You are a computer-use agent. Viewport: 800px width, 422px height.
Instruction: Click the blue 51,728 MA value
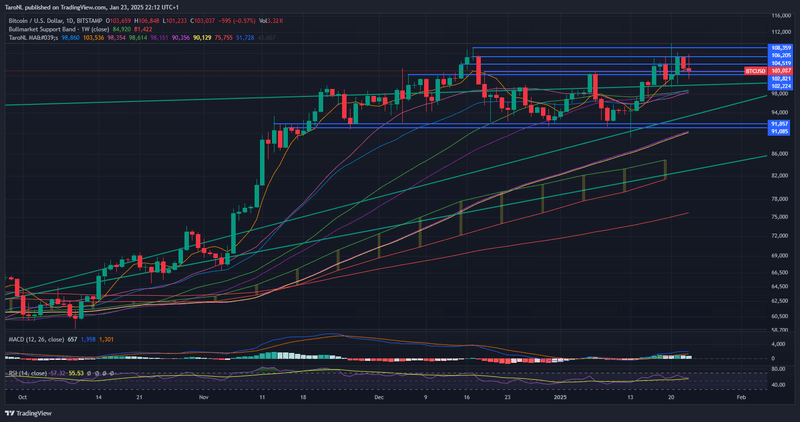[245, 38]
